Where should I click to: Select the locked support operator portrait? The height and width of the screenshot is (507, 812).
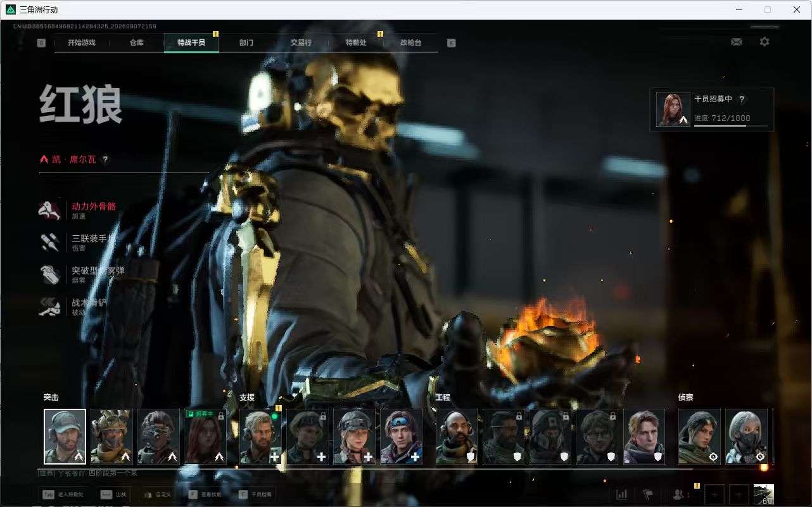click(307, 437)
